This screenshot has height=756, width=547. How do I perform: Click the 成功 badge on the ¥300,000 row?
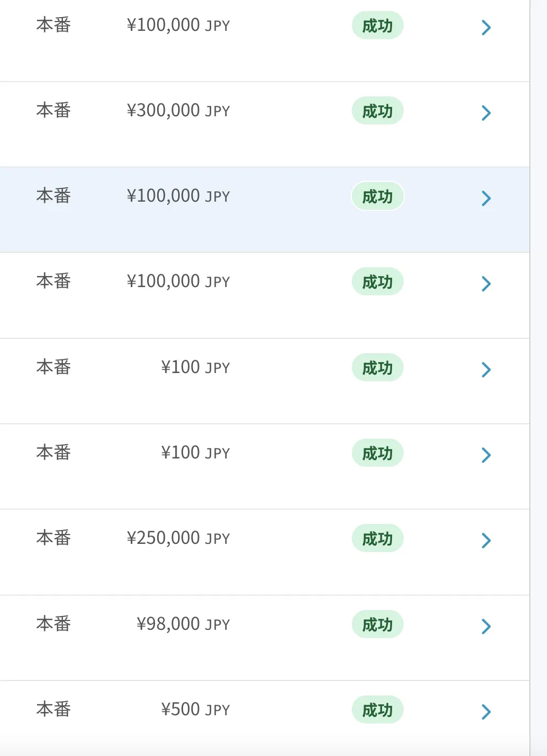[x=378, y=111]
